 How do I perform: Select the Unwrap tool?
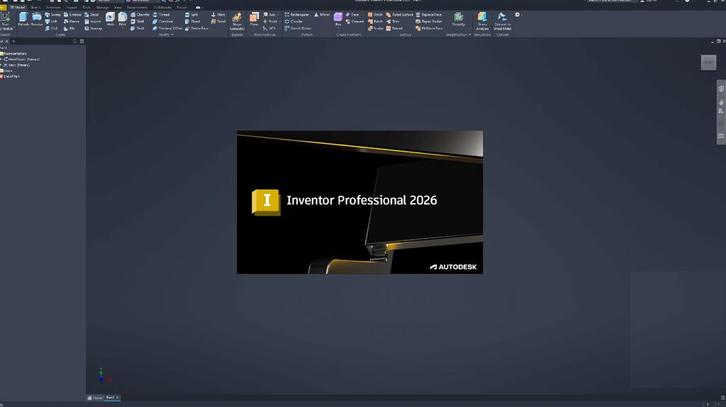(94, 28)
